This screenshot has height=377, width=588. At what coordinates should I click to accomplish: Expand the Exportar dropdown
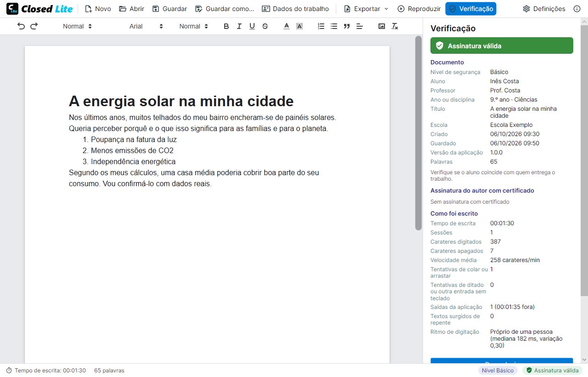coord(366,9)
